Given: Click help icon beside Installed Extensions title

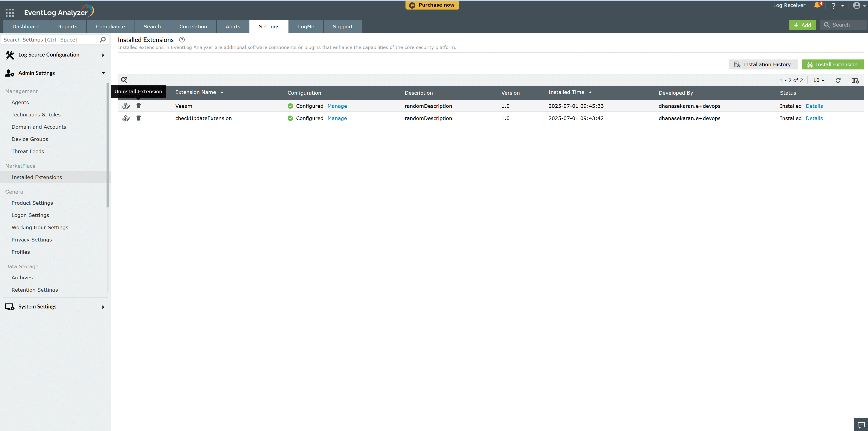Looking at the screenshot, I should click(x=182, y=40).
